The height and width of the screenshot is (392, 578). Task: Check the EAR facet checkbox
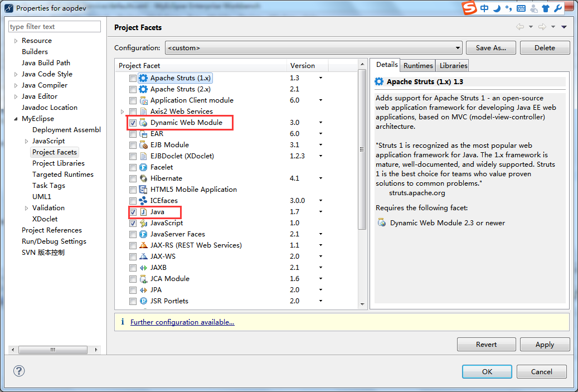tap(133, 134)
